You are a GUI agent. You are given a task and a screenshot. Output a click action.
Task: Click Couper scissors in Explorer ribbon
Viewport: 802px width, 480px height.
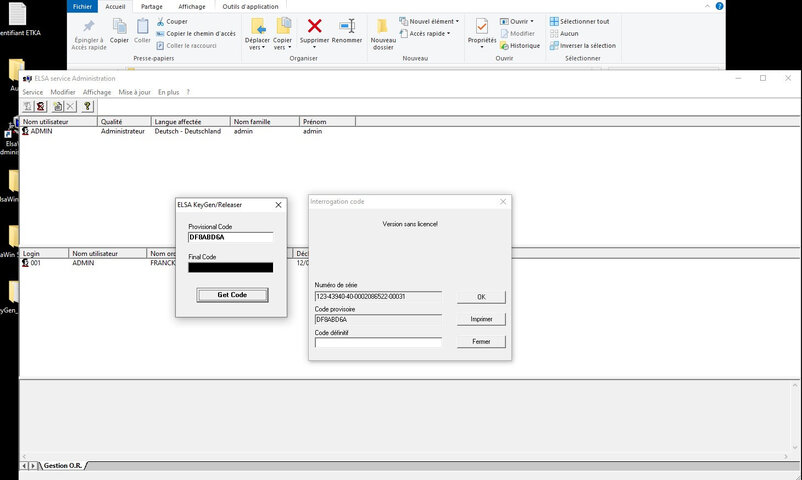(x=172, y=21)
